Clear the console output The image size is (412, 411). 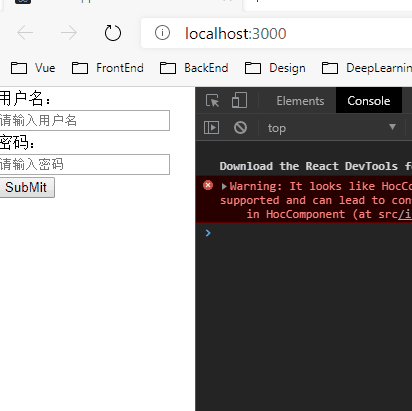pyautogui.click(x=240, y=127)
